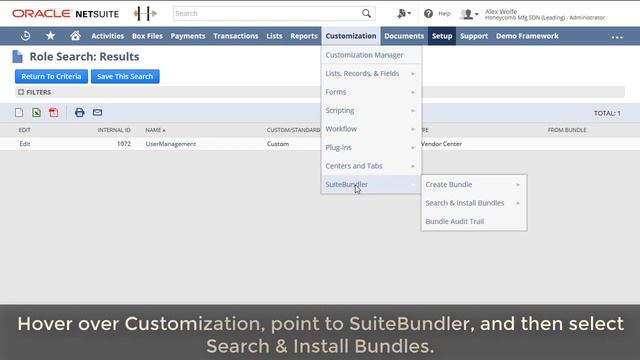Click the Alex Wolfe account name
This screenshot has height=360, width=640.
click(x=501, y=11)
